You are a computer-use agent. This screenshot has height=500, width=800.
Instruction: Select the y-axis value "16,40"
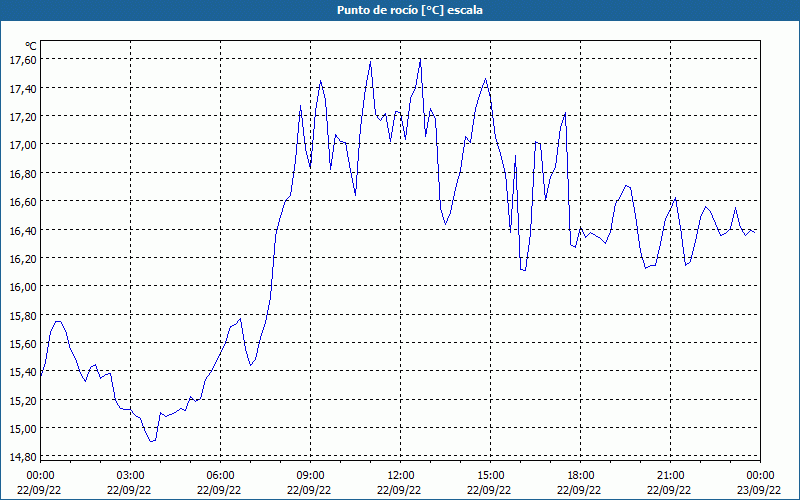point(23,230)
